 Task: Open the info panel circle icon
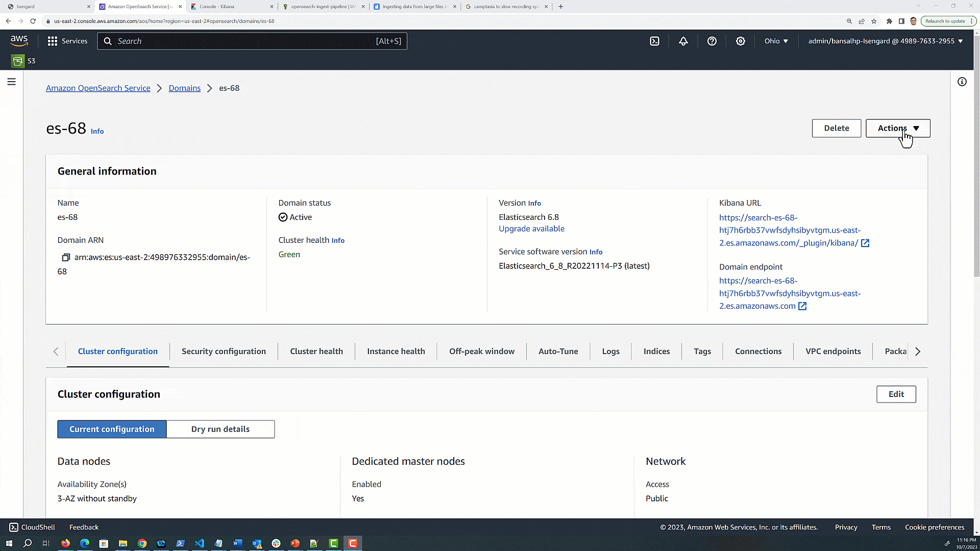[962, 82]
